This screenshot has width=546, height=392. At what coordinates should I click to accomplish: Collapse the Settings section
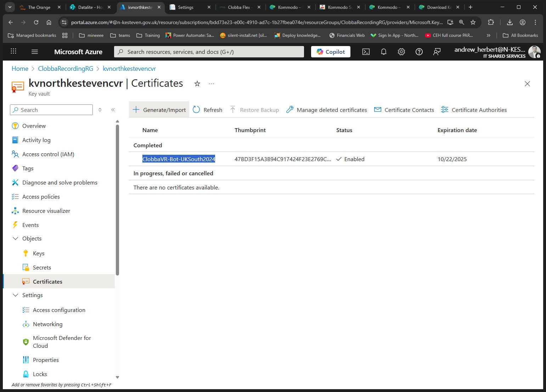tap(15, 295)
